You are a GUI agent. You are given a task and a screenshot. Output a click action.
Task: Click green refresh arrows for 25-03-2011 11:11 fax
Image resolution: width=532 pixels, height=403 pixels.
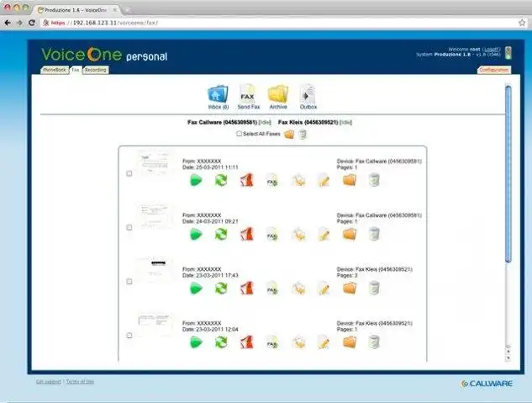tap(221, 180)
